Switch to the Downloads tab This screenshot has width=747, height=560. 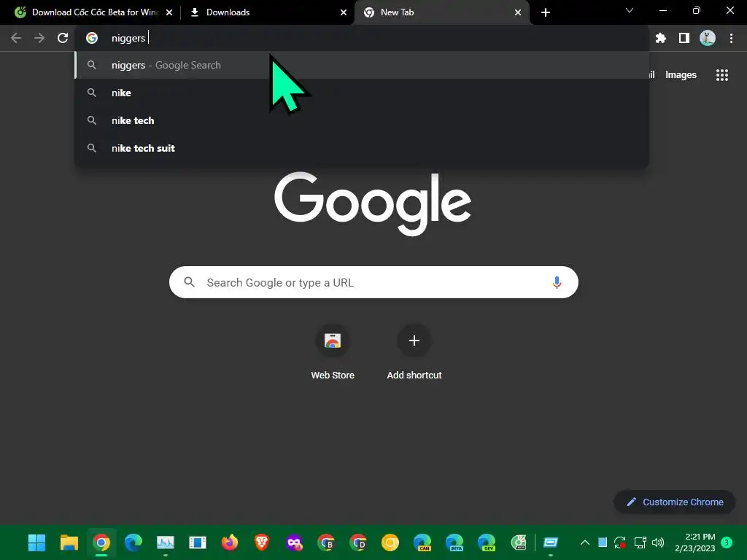click(268, 12)
